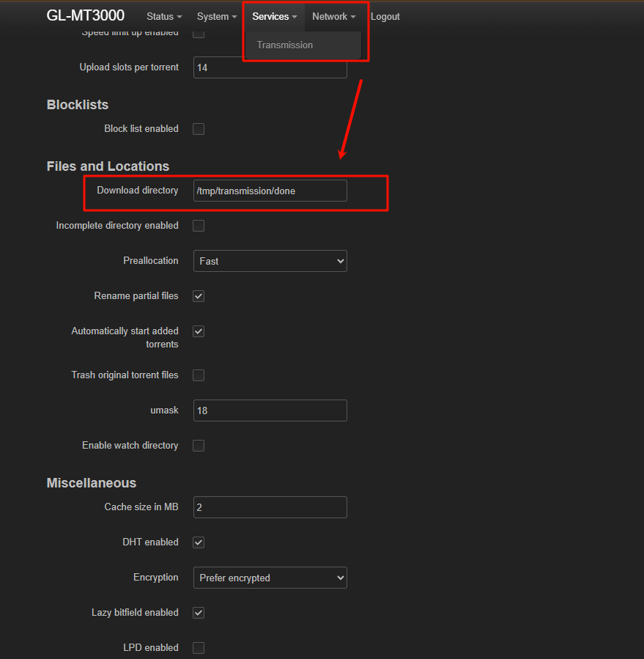Click the umask input field

[x=270, y=411]
